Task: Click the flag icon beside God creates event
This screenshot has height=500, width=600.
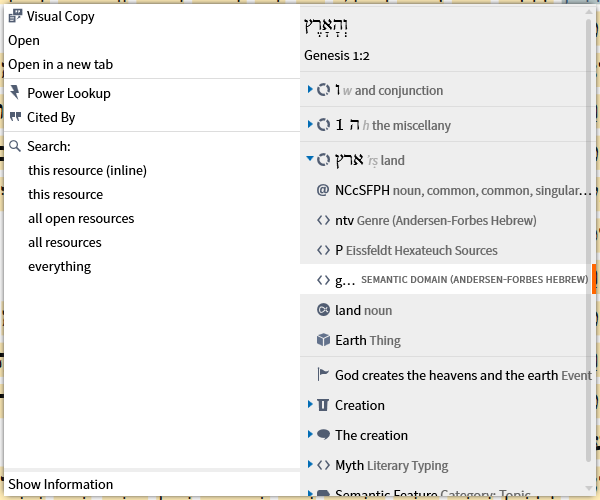Action: click(323, 375)
